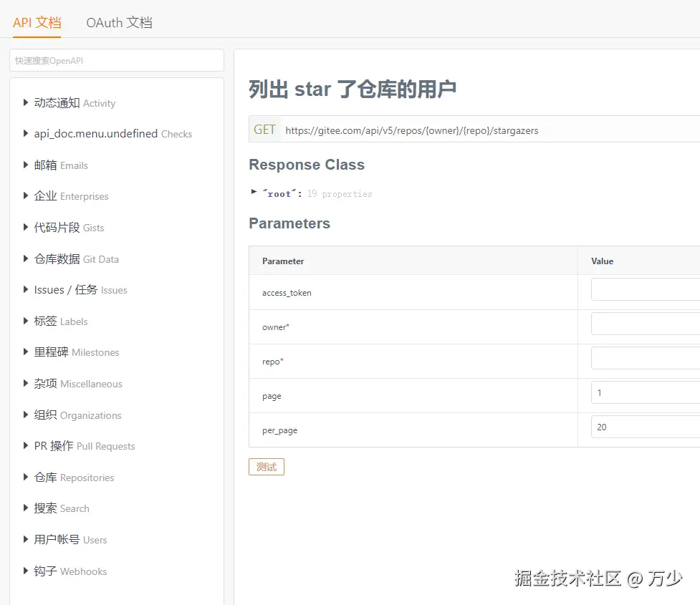Click the Parameter column header

(x=283, y=261)
